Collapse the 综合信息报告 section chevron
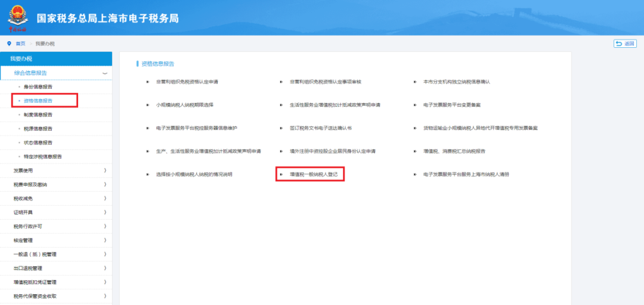644x305 pixels. (x=105, y=73)
